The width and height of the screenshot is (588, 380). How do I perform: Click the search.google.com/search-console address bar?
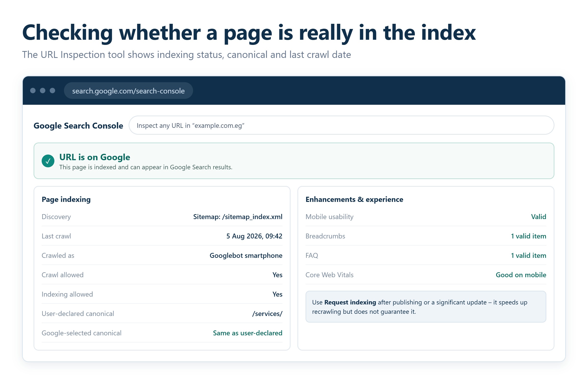pos(128,91)
